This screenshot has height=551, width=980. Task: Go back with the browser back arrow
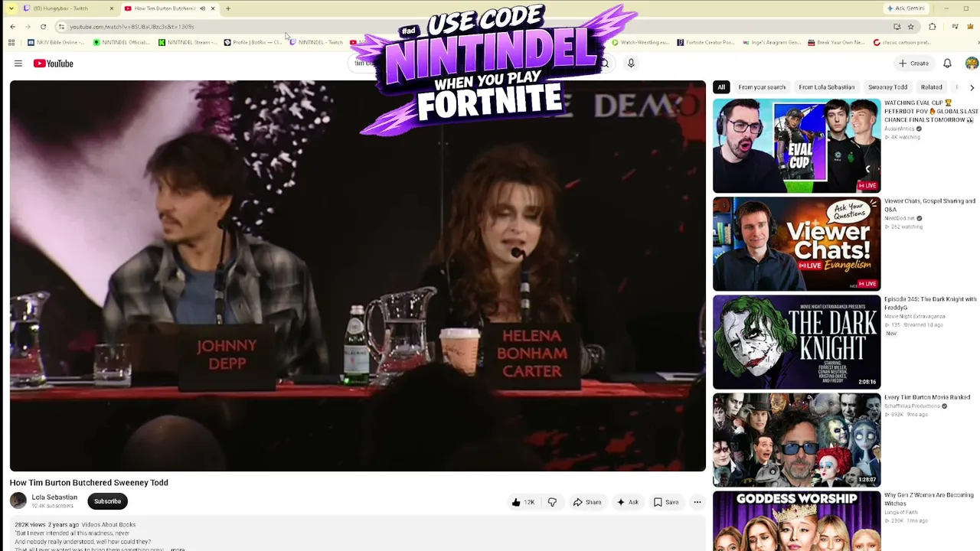tap(13, 27)
